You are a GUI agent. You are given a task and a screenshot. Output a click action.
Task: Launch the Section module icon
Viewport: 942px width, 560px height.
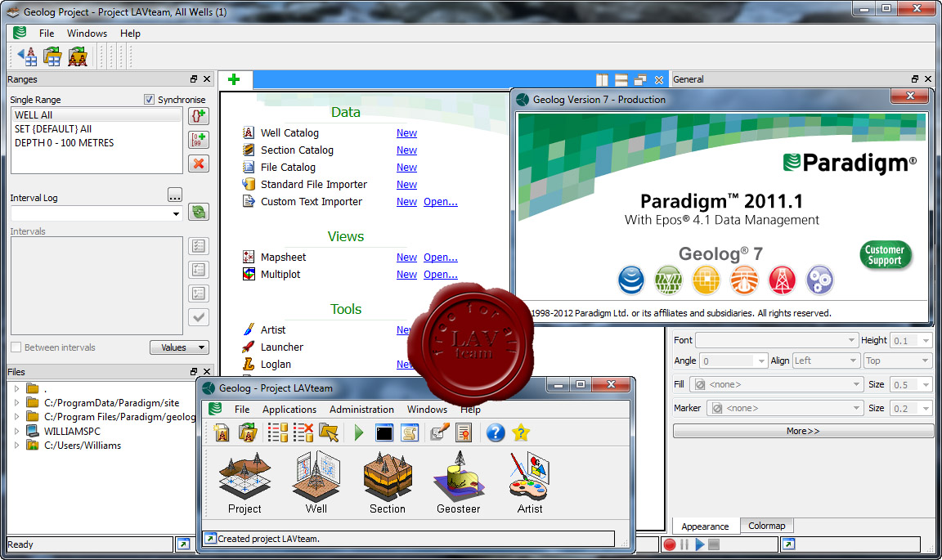click(388, 483)
